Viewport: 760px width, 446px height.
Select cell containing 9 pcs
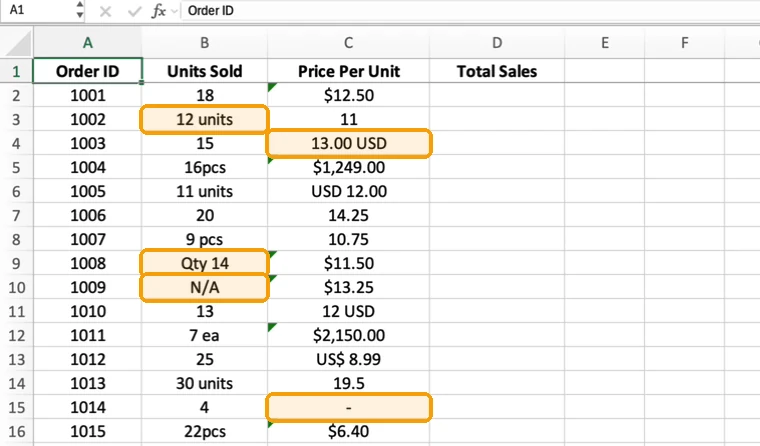[x=205, y=239]
